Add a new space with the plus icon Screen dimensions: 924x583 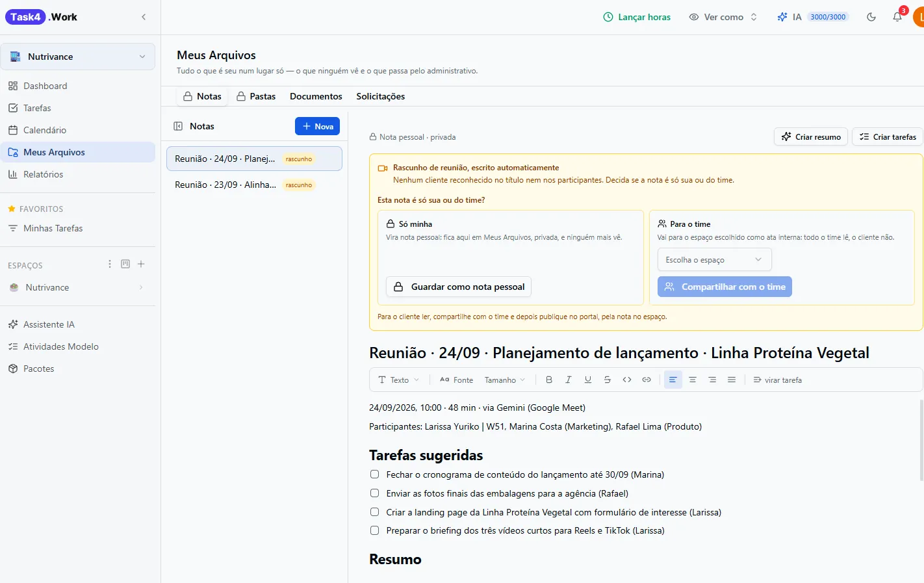(x=141, y=264)
